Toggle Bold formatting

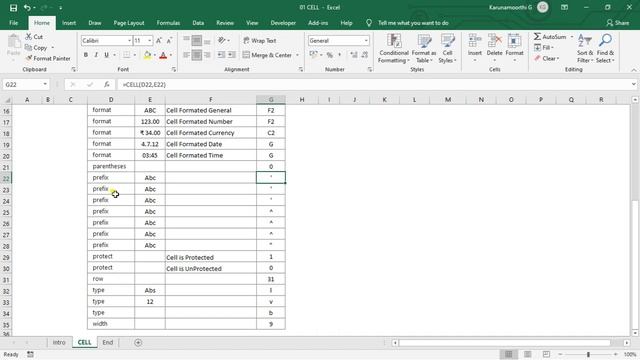86,55
